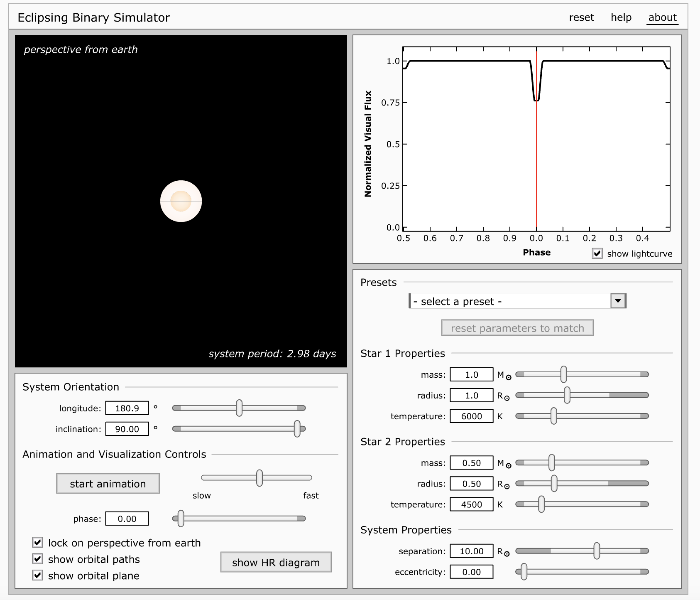
Task: Click Star 1 radius input field
Action: [472, 395]
